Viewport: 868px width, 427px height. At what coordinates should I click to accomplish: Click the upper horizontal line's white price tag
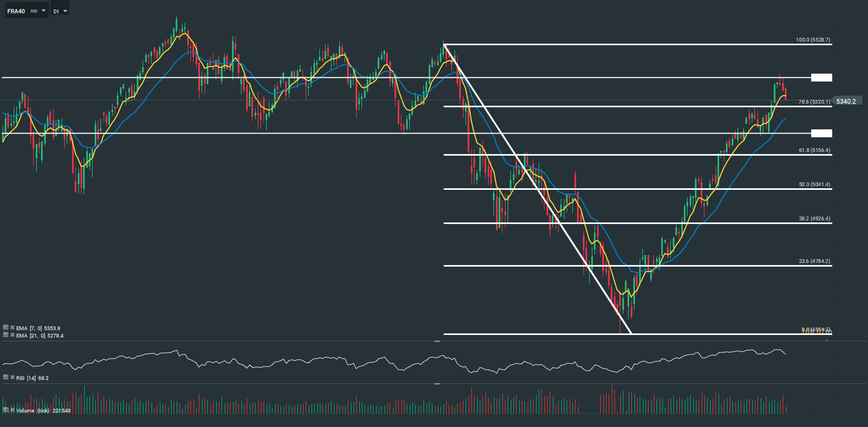click(x=821, y=78)
